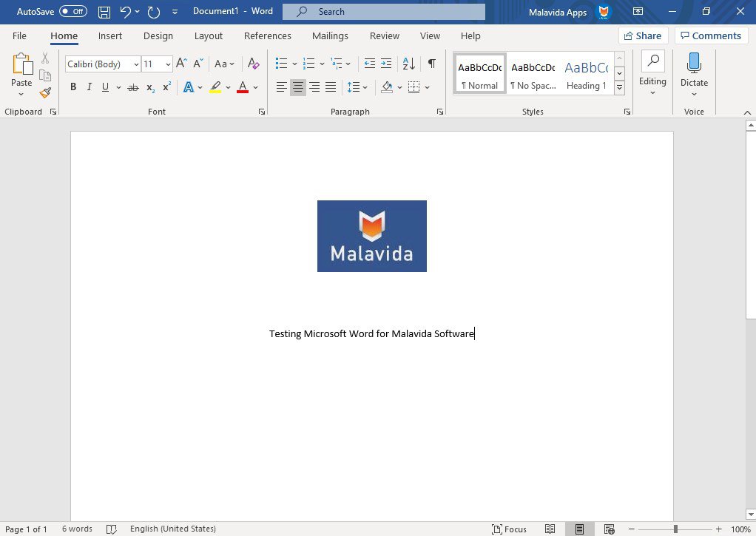756x536 pixels.
Task: Switch to the Layout ribbon tab
Action: [208, 35]
